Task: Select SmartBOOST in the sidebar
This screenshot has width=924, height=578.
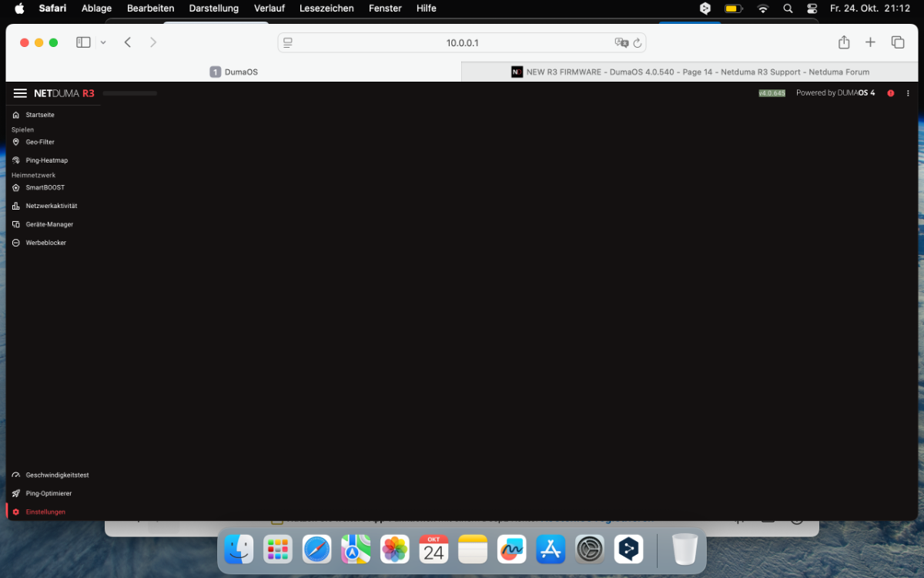Action: (45, 187)
